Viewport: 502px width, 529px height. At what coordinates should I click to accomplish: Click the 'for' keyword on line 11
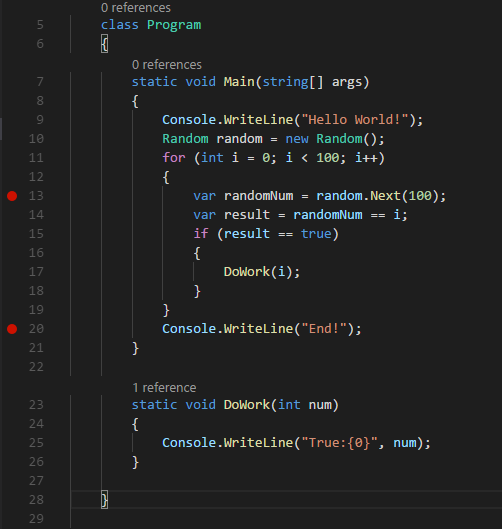174,158
